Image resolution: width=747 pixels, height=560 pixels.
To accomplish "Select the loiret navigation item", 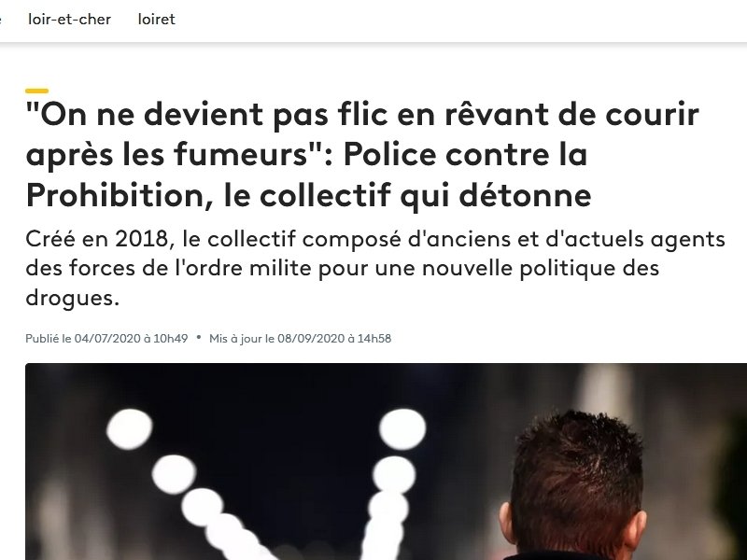I will click(x=156, y=19).
